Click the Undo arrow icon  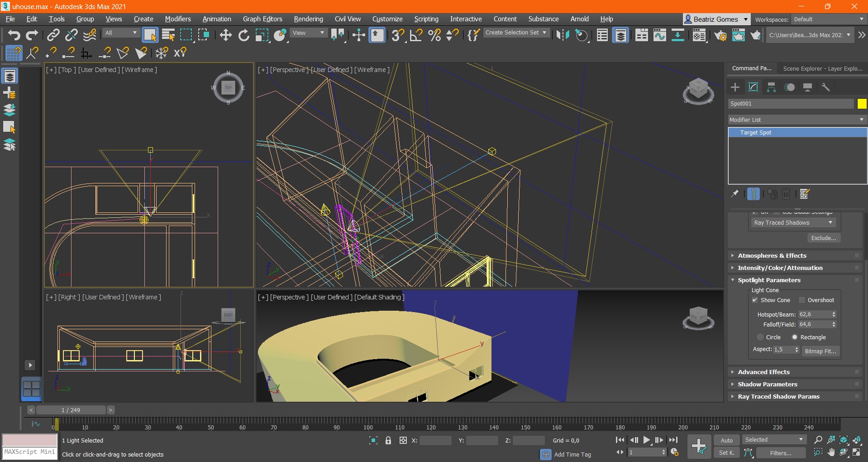(14, 35)
